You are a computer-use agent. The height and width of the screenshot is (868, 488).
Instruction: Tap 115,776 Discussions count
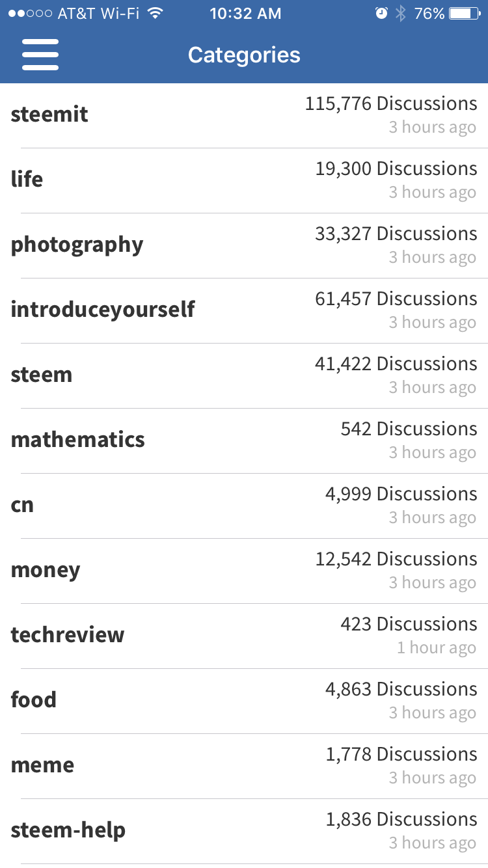[x=391, y=103]
